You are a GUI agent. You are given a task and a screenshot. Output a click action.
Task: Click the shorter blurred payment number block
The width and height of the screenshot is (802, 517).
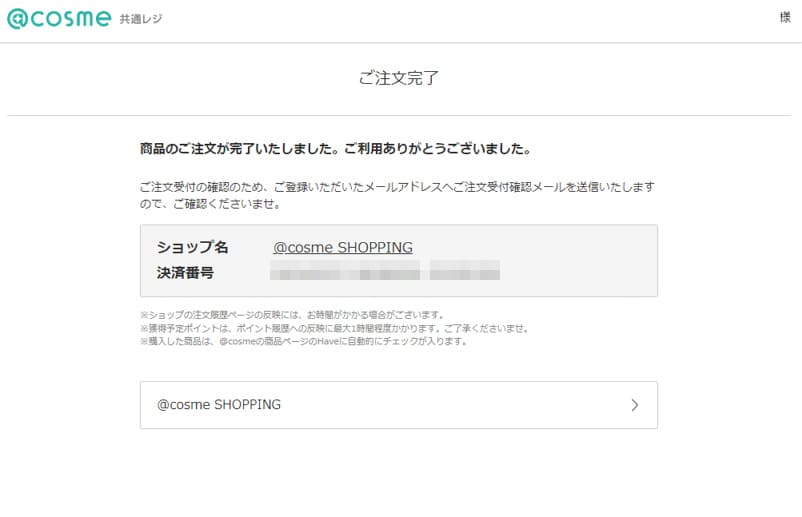click(x=464, y=270)
